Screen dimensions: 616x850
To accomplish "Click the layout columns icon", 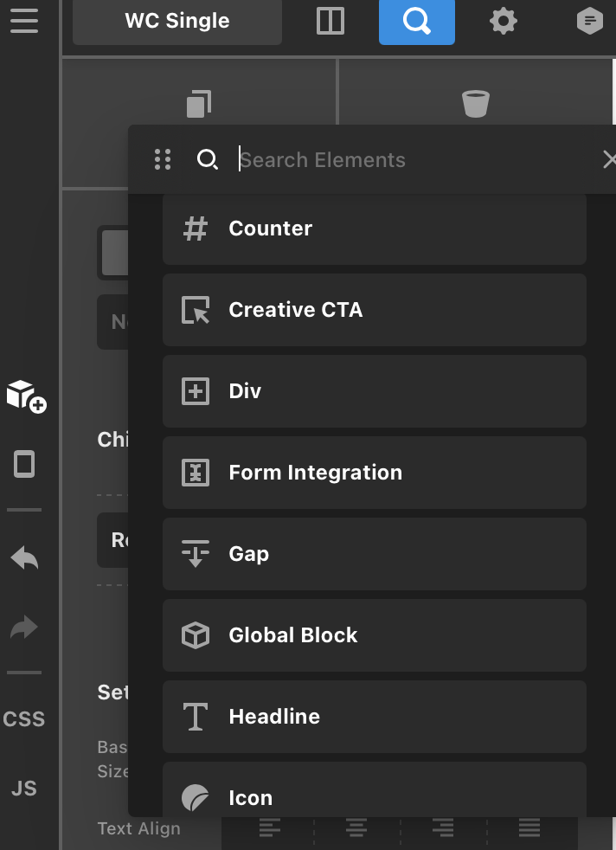I will [x=330, y=21].
